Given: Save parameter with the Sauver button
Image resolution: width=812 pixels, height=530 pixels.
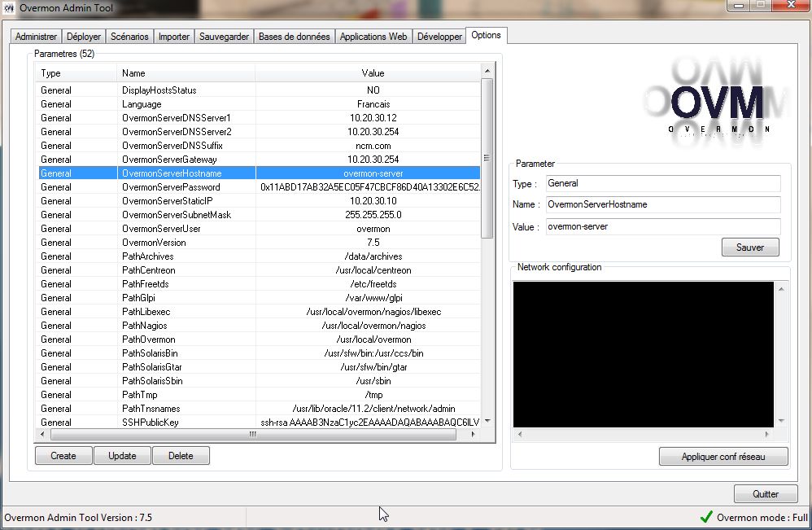Looking at the screenshot, I should pos(749,247).
